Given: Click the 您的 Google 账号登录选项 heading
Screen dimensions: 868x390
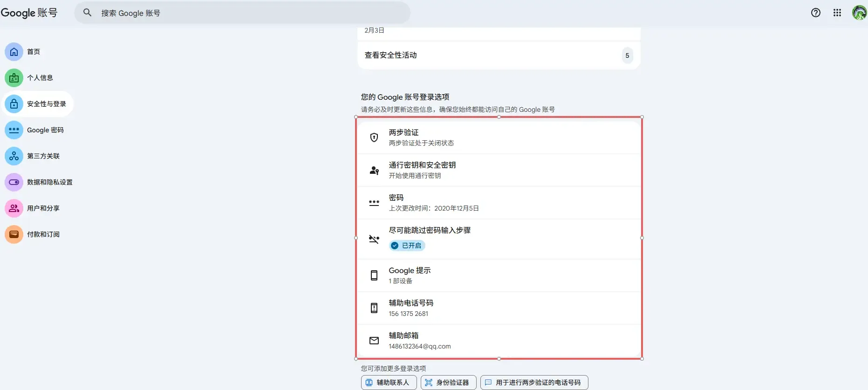Looking at the screenshot, I should (405, 97).
